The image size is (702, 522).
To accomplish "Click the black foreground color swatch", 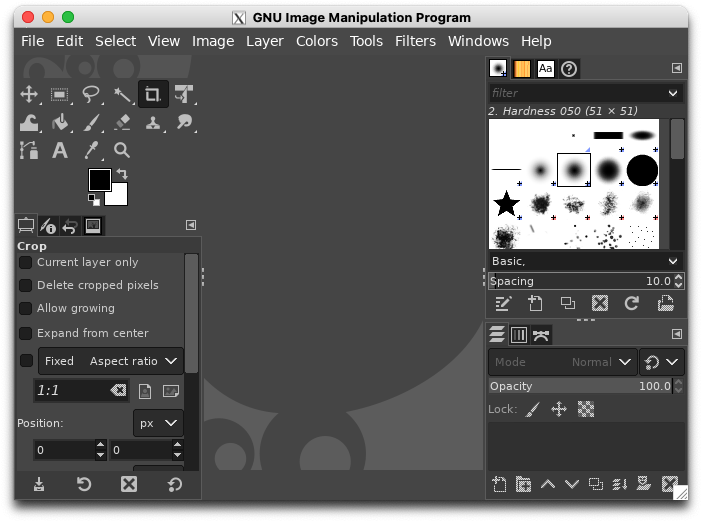I will point(99,180).
